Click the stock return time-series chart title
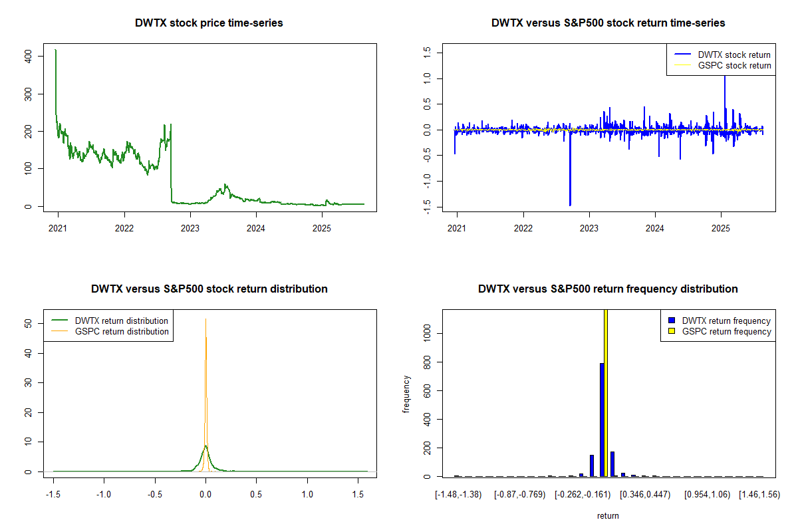798x532 pixels. (608, 23)
